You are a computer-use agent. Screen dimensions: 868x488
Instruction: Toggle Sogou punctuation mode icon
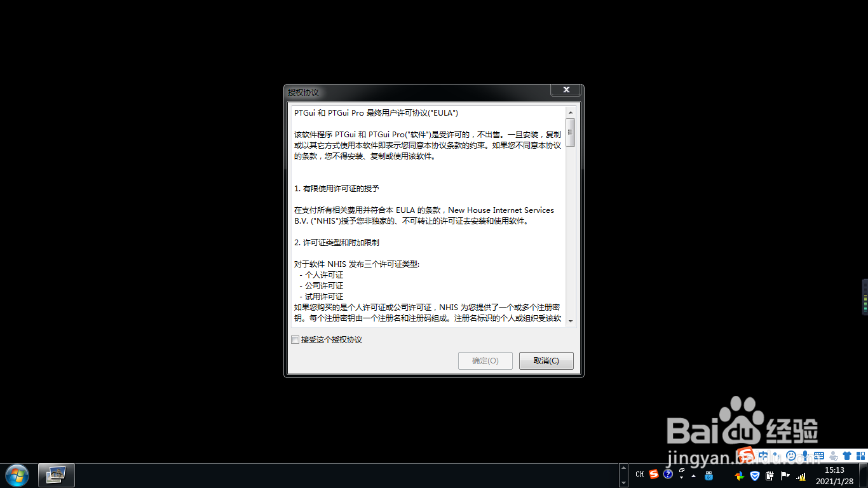click(x=776, y=455)
